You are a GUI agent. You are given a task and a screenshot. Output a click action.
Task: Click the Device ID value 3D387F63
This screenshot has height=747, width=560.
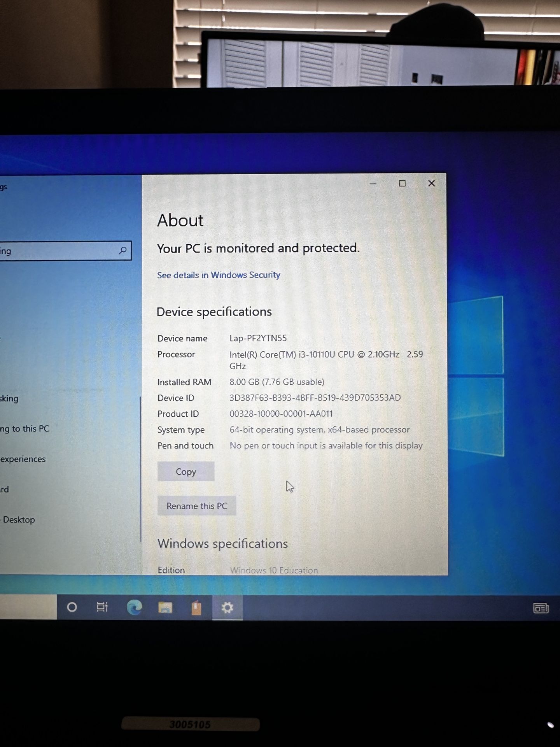coord(315,398)
